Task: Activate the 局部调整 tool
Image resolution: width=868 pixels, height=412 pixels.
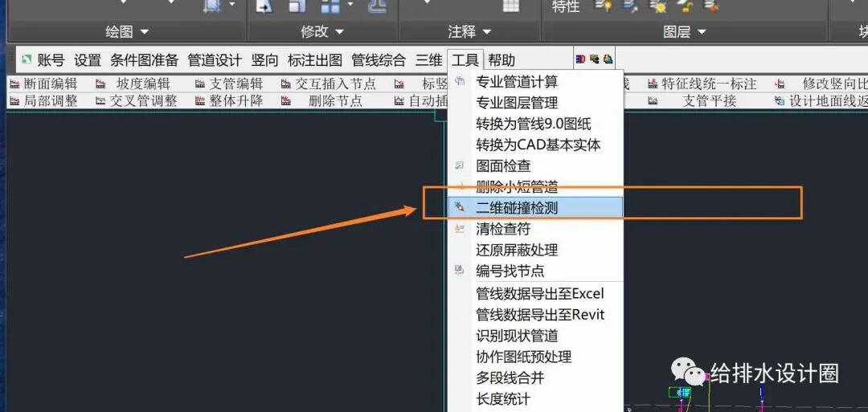Action: (x=43, y=100)
